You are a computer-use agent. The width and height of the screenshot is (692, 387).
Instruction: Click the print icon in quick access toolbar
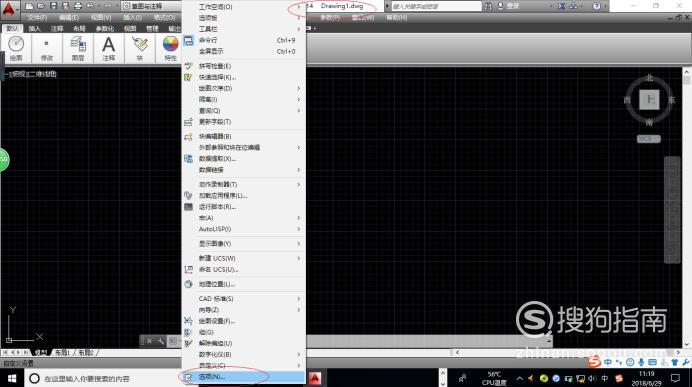tap(77, 6)
